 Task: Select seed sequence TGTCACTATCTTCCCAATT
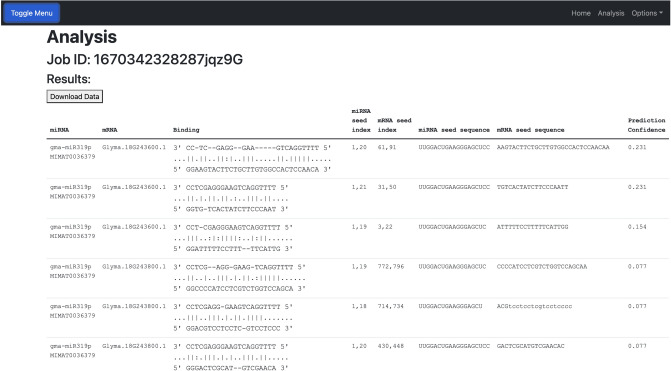(532, 187)
